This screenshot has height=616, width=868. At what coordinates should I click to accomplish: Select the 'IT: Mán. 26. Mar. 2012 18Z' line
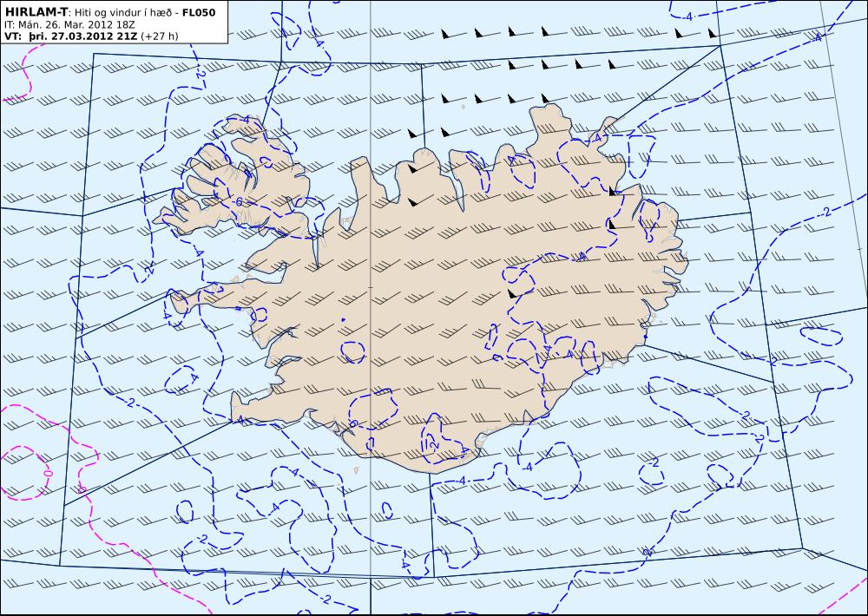pos(69,24)
